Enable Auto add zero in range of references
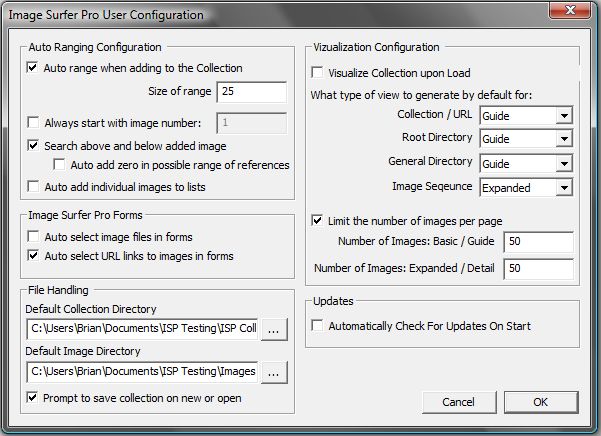 click(59, 164)
